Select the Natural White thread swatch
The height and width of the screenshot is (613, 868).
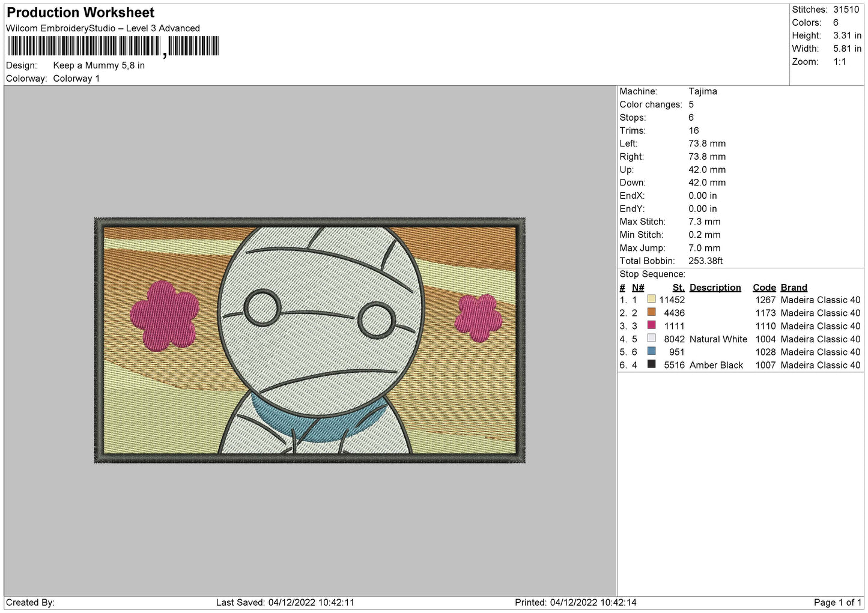(x=651, y=338)
